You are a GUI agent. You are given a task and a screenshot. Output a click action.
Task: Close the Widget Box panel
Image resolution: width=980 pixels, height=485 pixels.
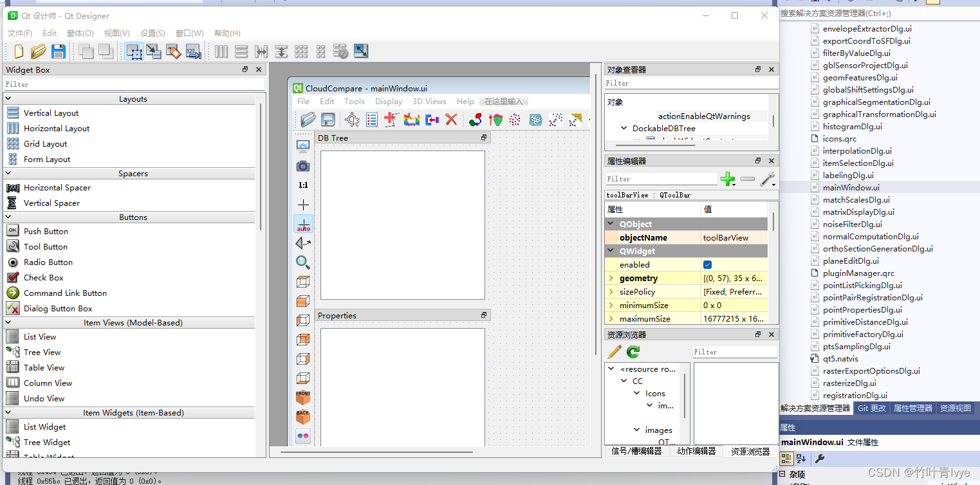259,69
